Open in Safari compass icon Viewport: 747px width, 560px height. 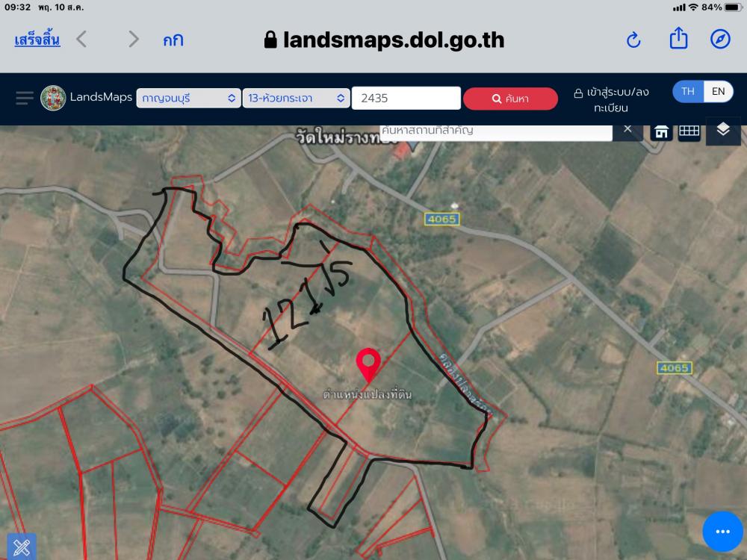click(720, 39)
